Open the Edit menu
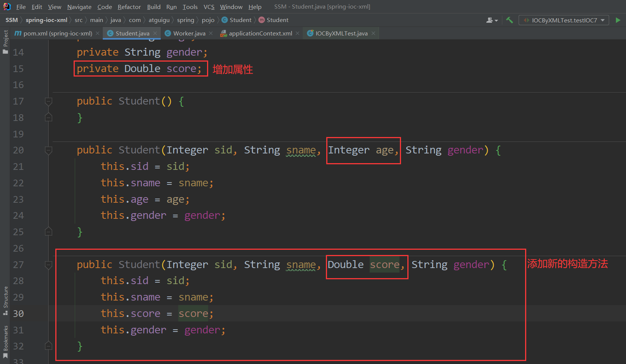This screenshot has width=626, height=364. point(37,7)
